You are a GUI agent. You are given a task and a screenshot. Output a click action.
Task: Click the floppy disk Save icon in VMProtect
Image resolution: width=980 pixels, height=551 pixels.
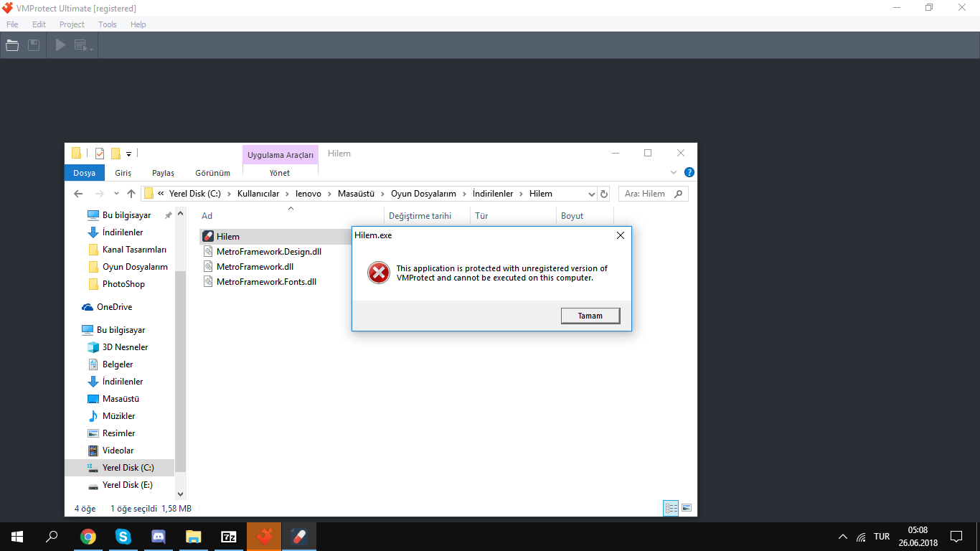34,45
